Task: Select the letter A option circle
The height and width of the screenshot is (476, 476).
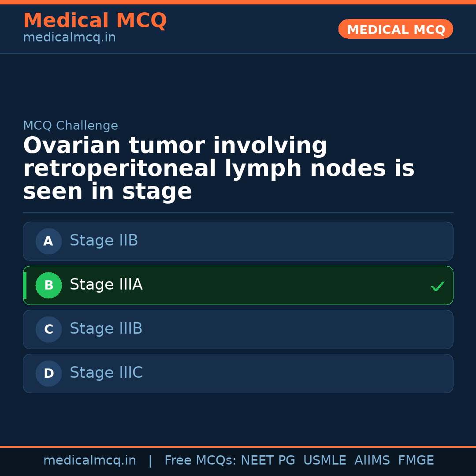Action: 48,241
